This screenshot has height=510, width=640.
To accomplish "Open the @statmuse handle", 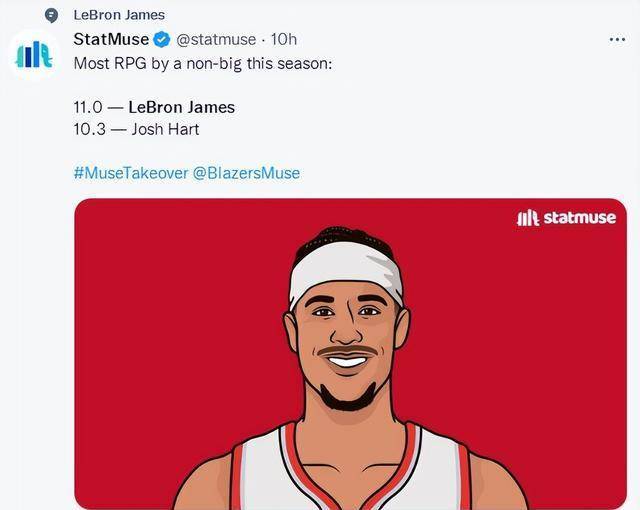I will click(216, 40).
